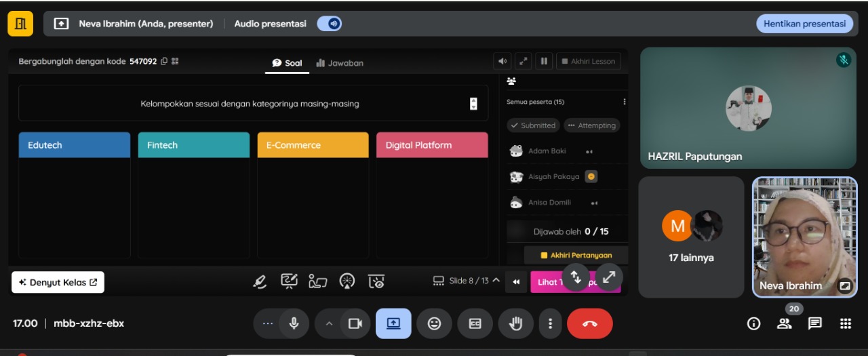Viewport: 868px width, 356px height.
Task: Toggle the Audio presentasi switch
Action: click(330, 24)
